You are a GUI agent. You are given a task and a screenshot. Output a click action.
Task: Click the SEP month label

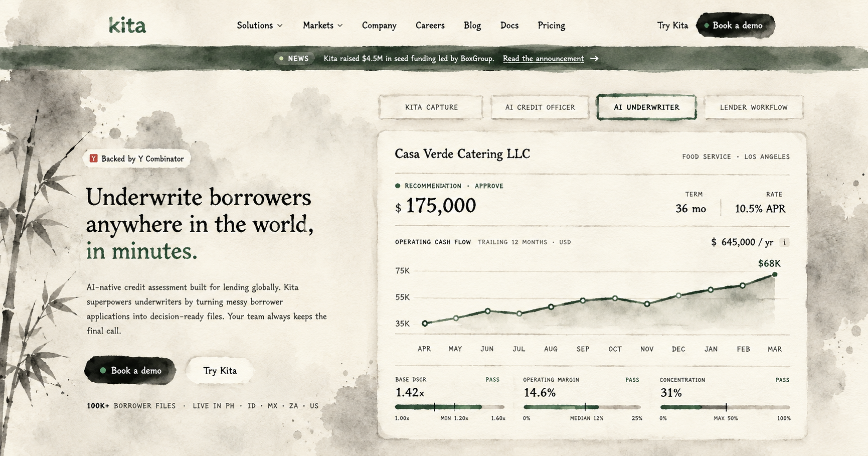[x=583, y=349]
